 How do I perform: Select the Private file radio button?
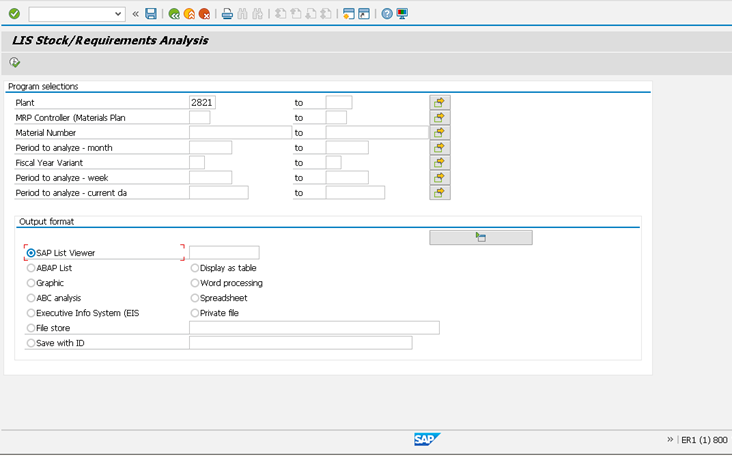[195, 313]
